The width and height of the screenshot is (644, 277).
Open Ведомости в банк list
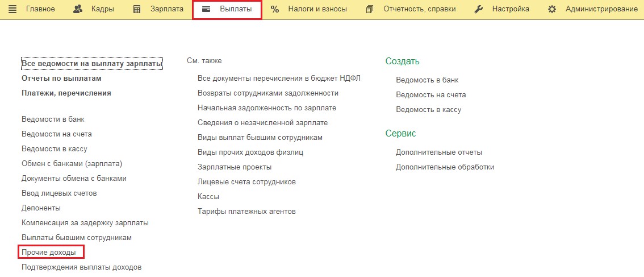pyautogui.click(x=53, y=119)
